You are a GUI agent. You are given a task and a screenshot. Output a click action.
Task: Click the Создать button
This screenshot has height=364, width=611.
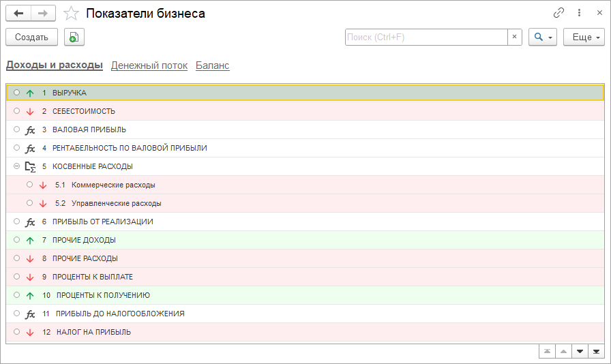tap(31, 37)
